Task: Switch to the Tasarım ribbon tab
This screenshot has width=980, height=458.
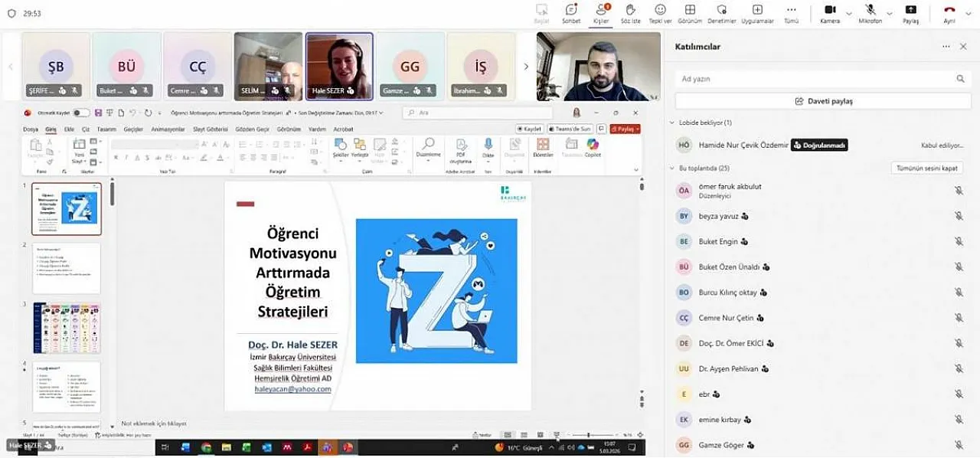Action: tap(106, 129)
